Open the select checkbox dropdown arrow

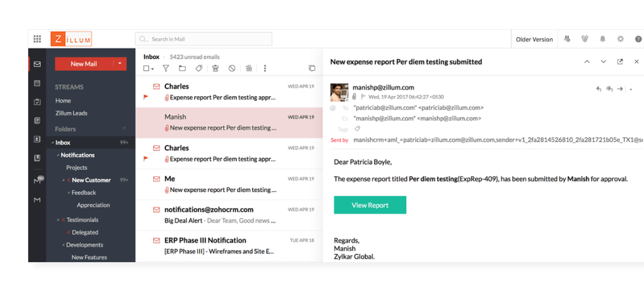point(153,69)
